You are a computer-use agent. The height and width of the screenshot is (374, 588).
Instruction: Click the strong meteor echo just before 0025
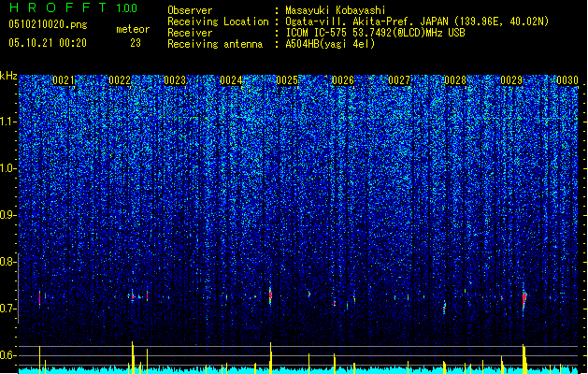(x=270, y=295)
